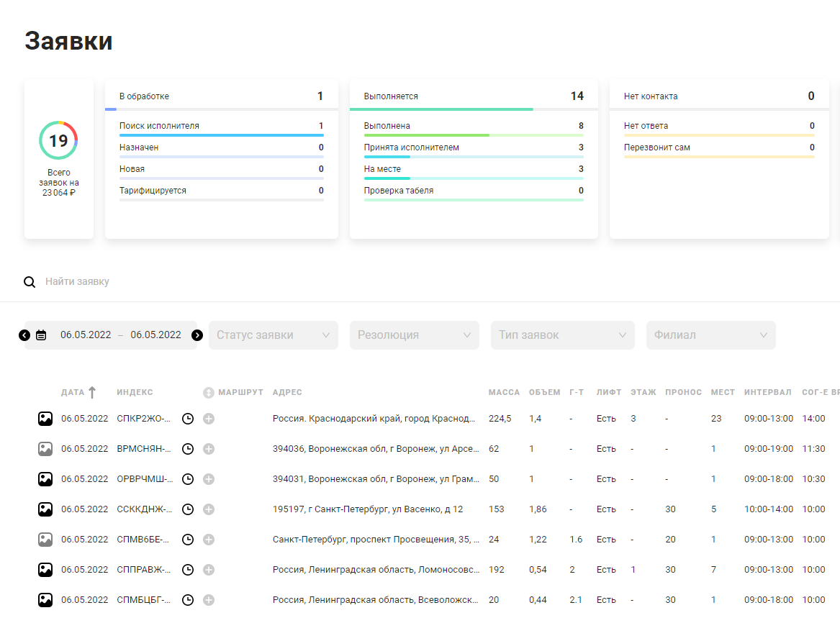The height and width of the screenshot is (618, 840).
Task: Open the calendar date picker icon
Action: (41, 335)
